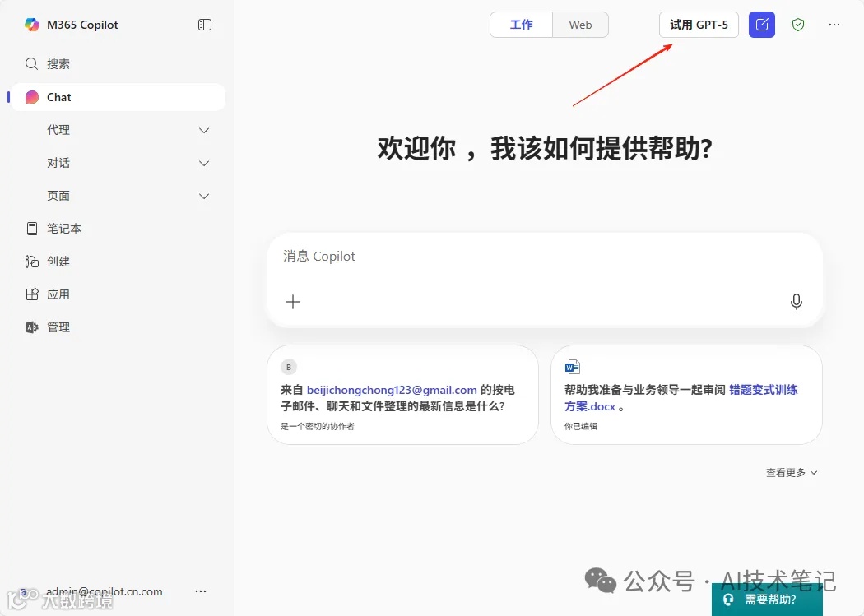Click the 错题变式训练方案.docx link
This screenshot has width=864, height=616.
coord(681,398)
